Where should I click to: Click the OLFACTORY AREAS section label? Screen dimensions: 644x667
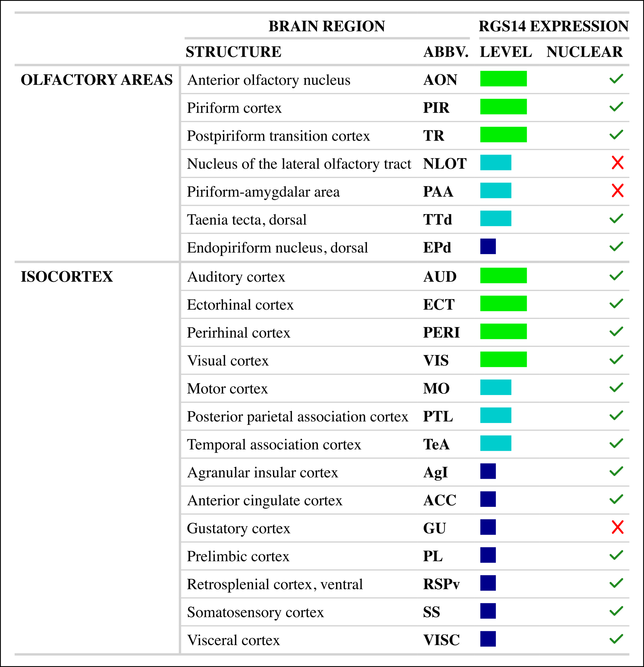click(x=97, y=80)
